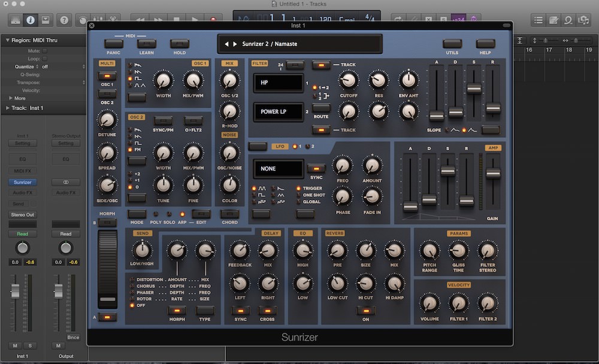Image resolution: width=599 pixels, height=364 pixels.
Task: Open Quick Help question mark icon
Action: click(64, 20)
